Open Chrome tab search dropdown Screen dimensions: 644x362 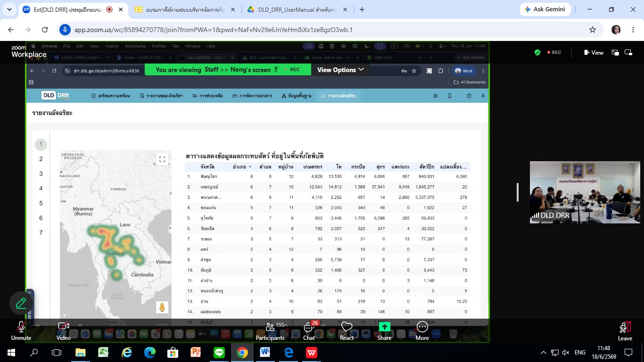pos(10,9)
